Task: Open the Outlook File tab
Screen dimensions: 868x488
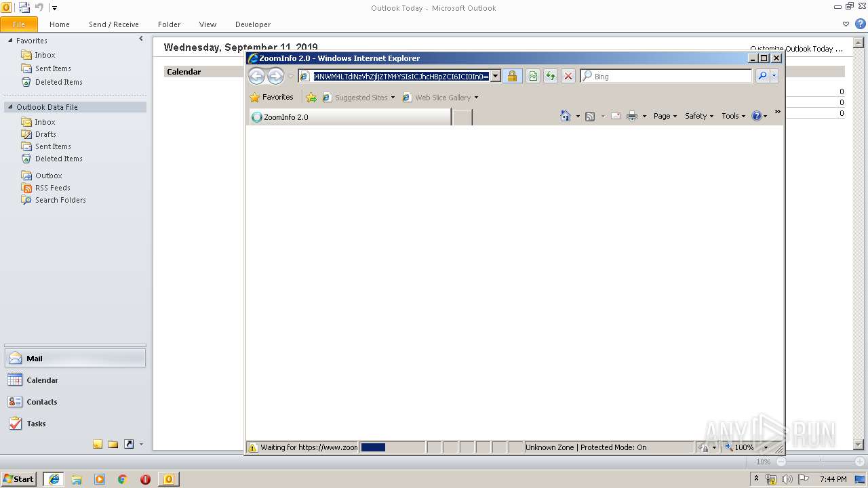Action: (x=19, y=24)
